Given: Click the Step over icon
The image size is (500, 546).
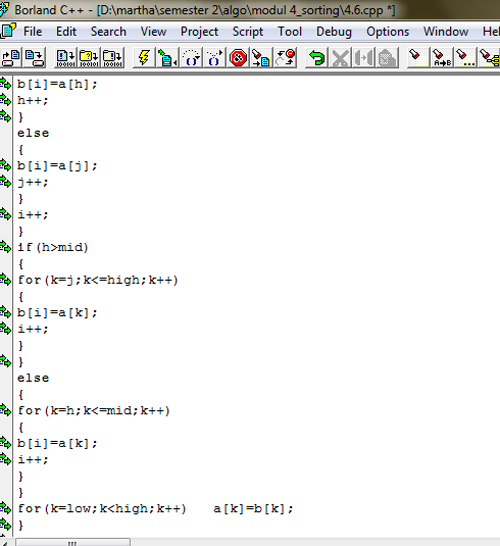Looking at the screenshot, I should click(191, 57).
